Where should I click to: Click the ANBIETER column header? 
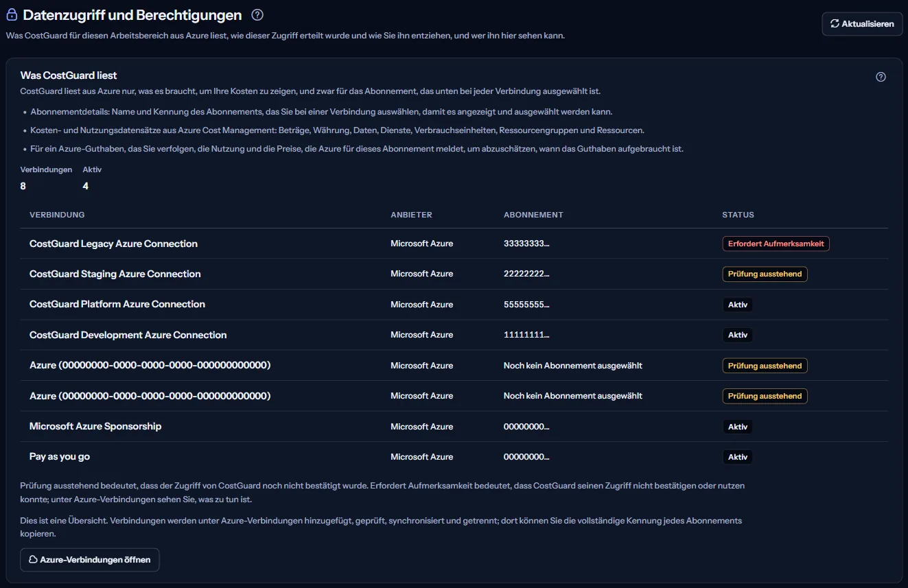coord(411,215)
